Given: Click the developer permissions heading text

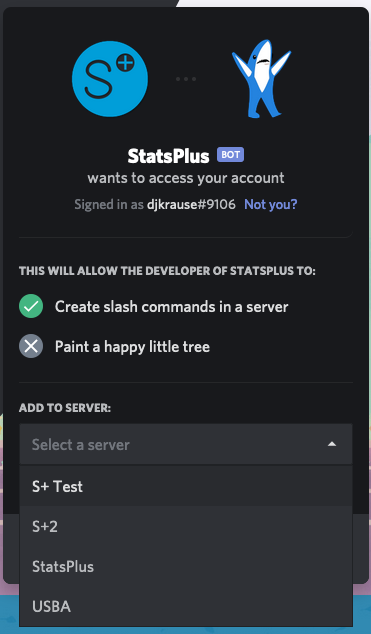Looking at the screenshot, I should pos(167,271).
